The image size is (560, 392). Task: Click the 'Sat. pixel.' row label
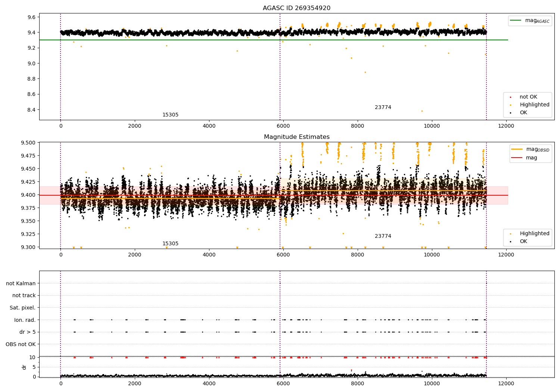(x=23, y=308)
